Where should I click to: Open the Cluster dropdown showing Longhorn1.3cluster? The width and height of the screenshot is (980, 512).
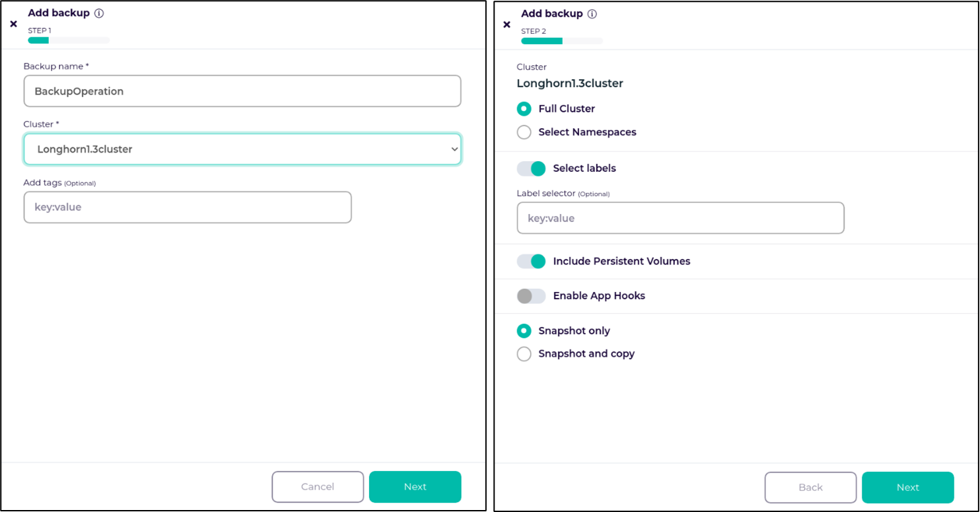pyautogui.click(x=242, y=149)
